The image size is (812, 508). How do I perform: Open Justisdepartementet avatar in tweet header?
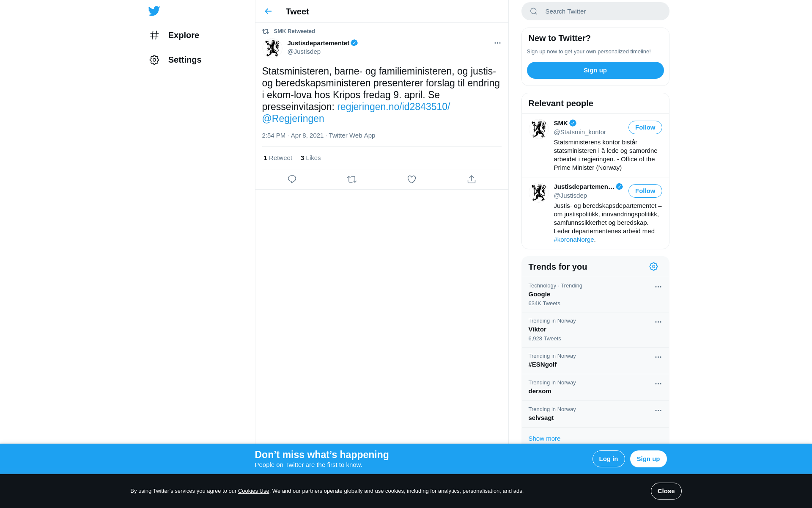pos(272,48)
